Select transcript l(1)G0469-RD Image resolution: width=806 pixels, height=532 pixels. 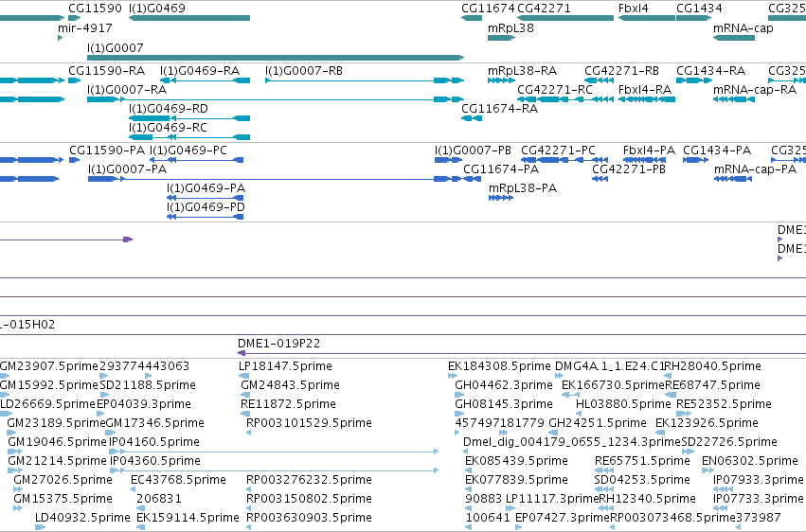[189, 118]
